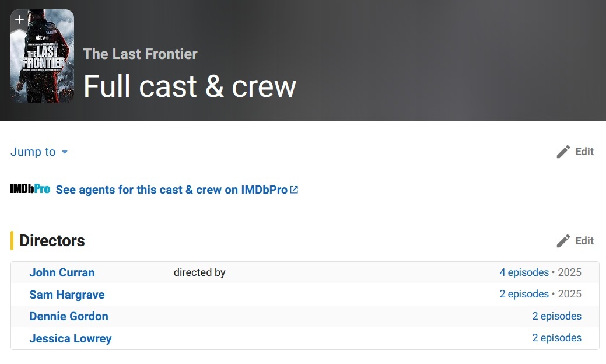Click the pencil icon in Directors section
606x364 pixels.
pyautogui.click(x=563, y=241)
